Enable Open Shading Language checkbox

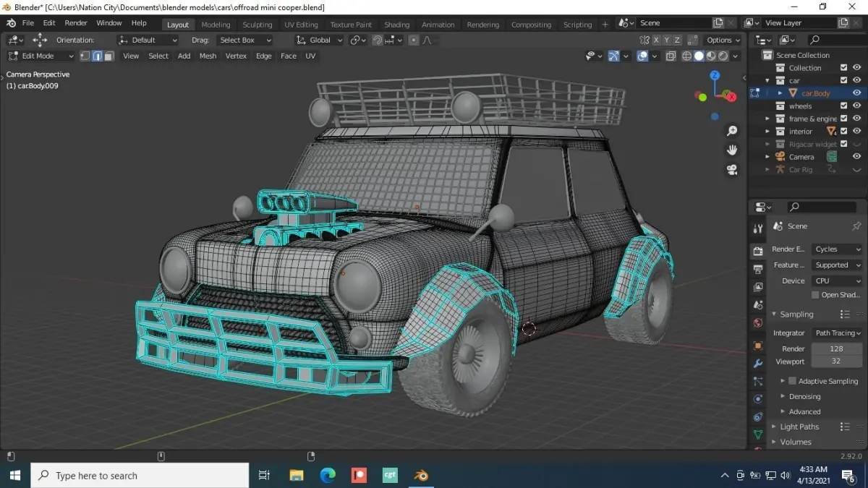tap(815, 295)
